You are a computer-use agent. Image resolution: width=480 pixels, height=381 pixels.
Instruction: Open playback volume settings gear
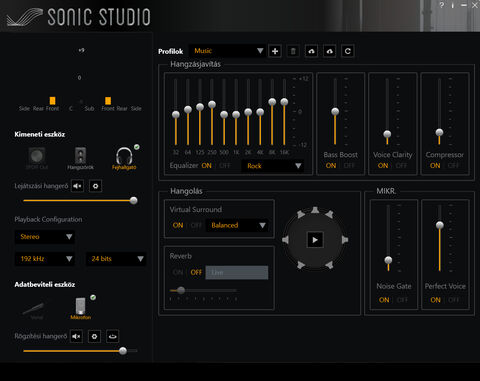[x=95, y=186]
